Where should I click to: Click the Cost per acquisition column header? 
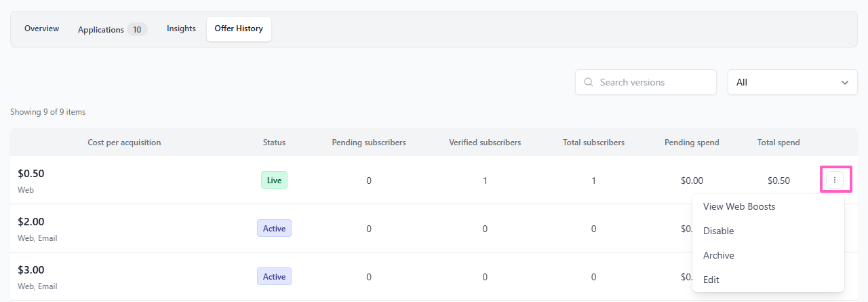coord(124,143)
